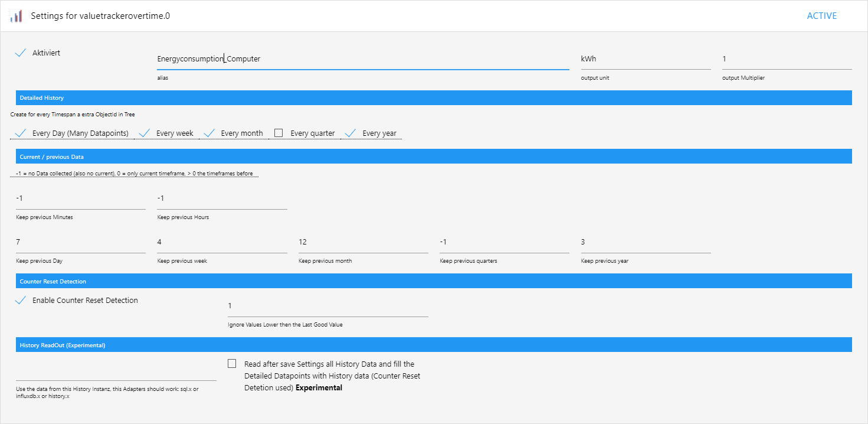868x424 pixels.
Task: Click the valuetrackerovertime bar chart icon
Action: [16, 16]
